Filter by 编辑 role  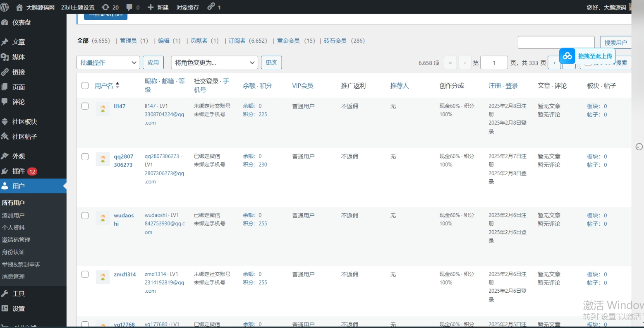coord(164,41)
